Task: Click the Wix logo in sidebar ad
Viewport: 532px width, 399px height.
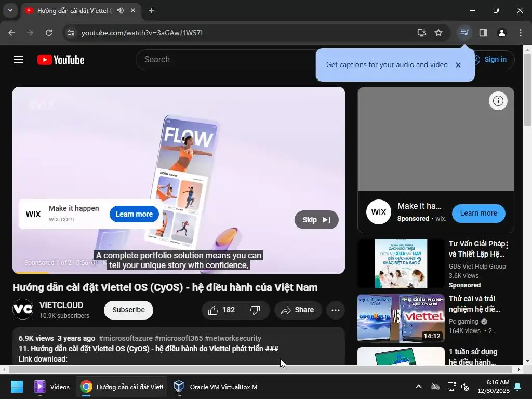Action: click(x=379, y=212)
